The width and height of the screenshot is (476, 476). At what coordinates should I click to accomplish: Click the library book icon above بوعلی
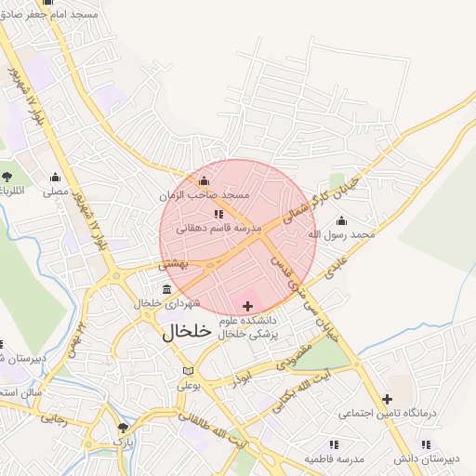188,371
